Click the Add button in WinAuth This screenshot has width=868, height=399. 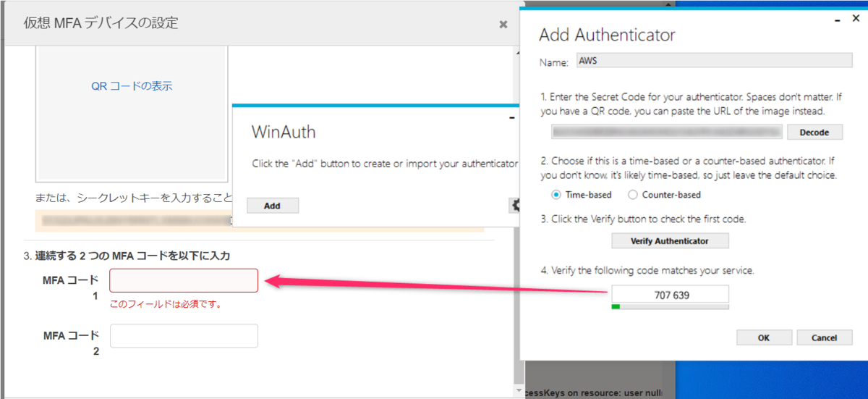click(x=272, y=206)
